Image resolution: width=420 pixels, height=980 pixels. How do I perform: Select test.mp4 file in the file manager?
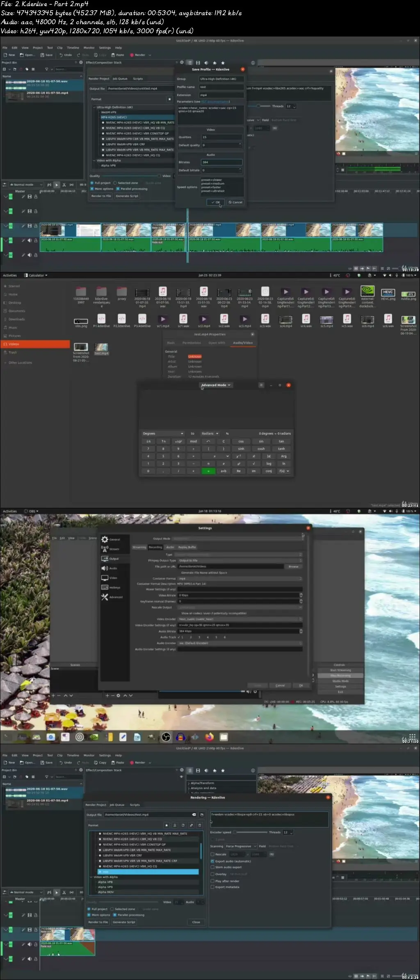[x=101, y=349]
